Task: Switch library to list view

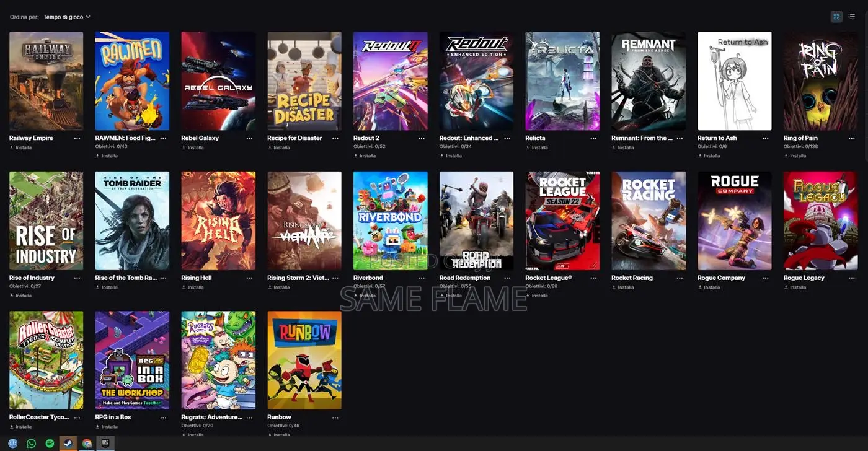Action: tap(852, 17)
